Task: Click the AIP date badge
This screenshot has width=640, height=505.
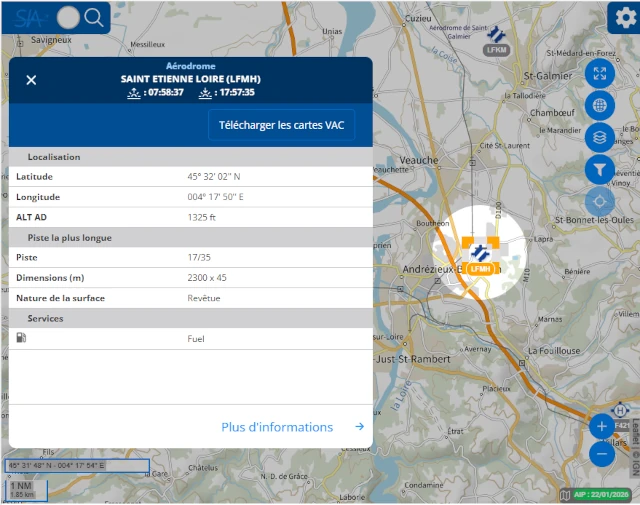Action: pos(596,495)
